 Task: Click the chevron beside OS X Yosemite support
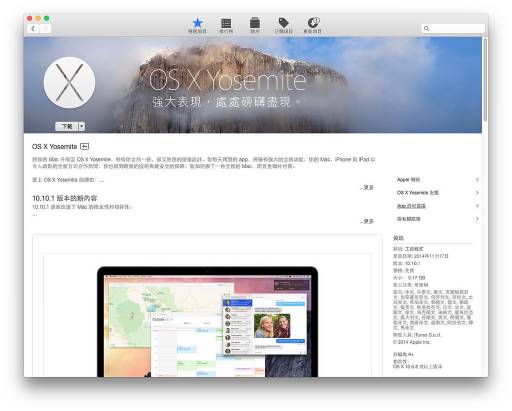pos(477,193)
